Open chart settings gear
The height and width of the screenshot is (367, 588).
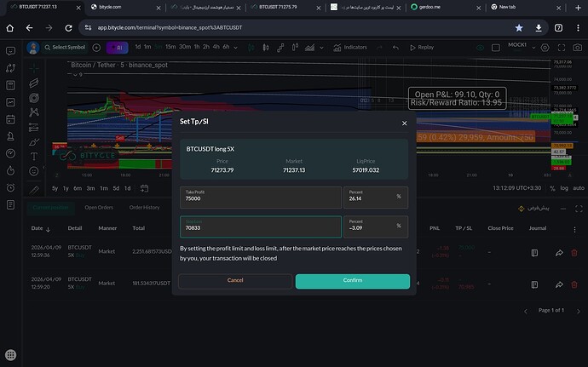(545, 48)
